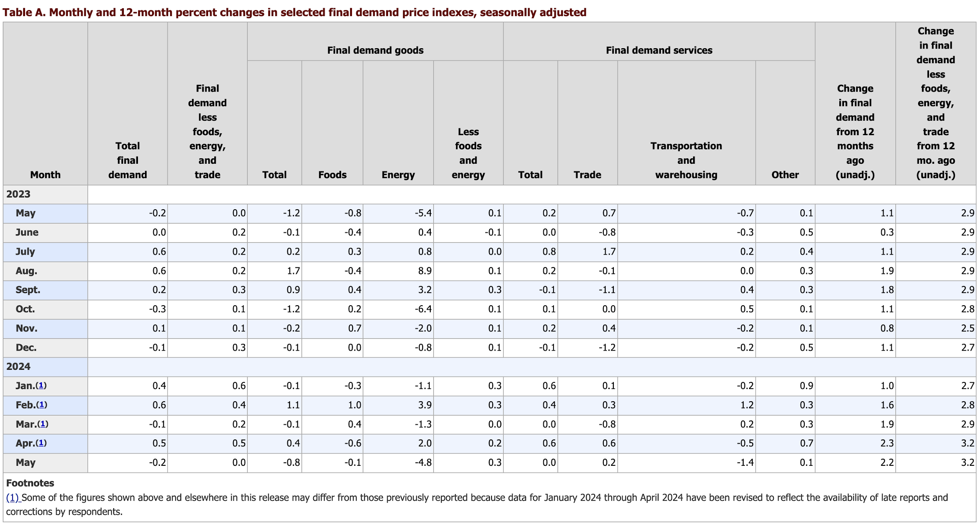Click the Trade column header
This screenshot has height=525, width=980.
tap(587, 175)
